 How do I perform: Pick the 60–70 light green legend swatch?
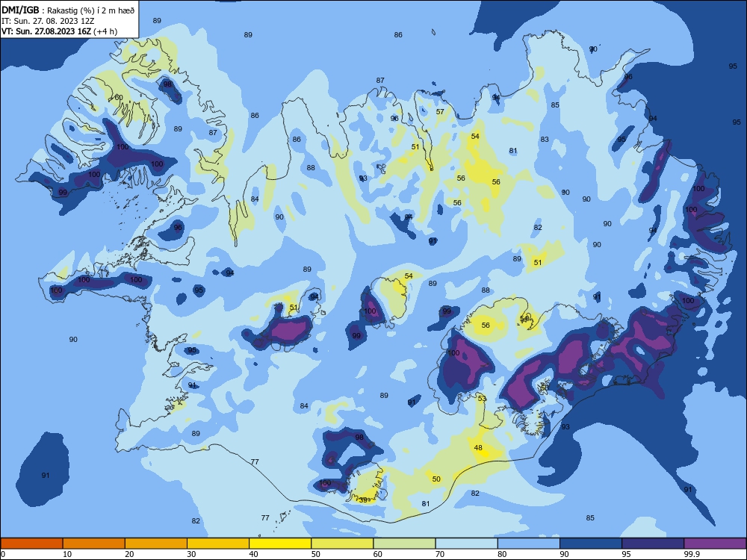[x=404, y=544]
